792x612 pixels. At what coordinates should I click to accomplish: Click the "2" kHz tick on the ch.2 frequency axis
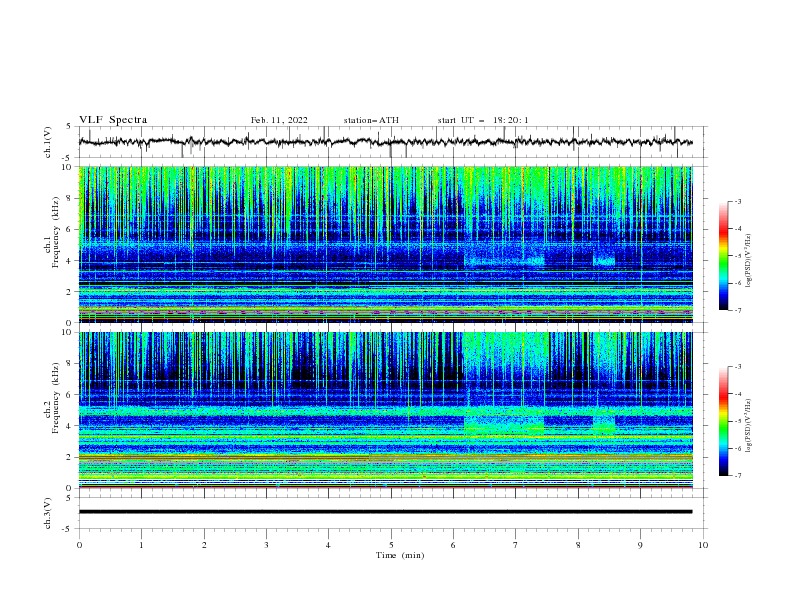[69, 457]
